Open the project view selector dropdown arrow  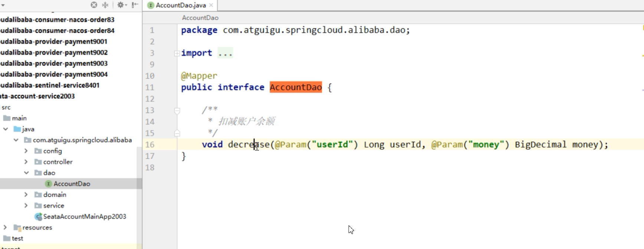(x=3, y=6)
